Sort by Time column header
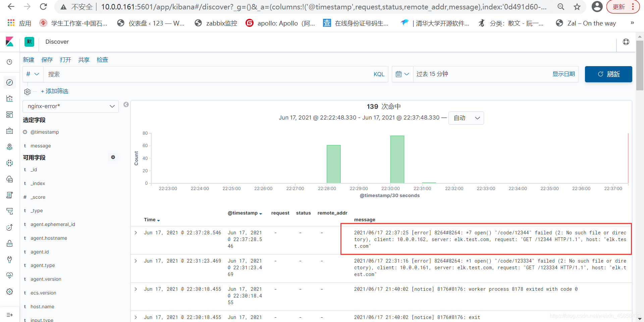 (152, 220)
